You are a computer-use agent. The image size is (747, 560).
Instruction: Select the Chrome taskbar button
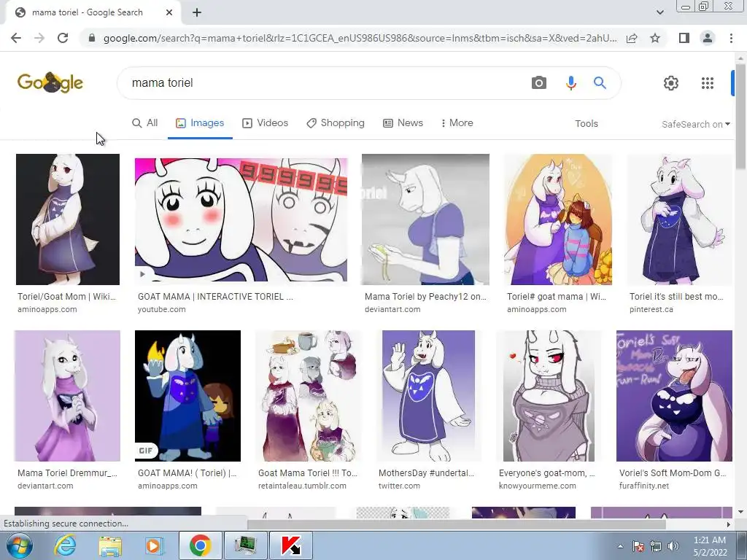pyautogui.click(x=200, y=545)
